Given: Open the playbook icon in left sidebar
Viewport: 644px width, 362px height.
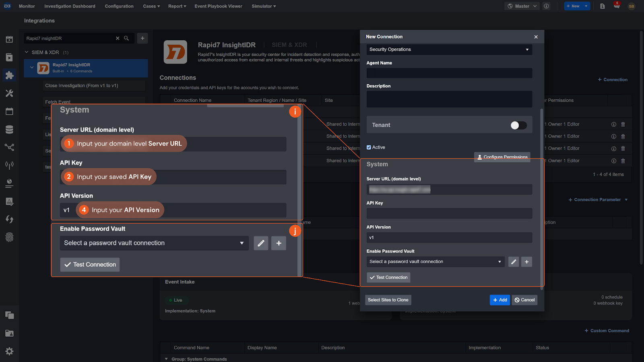Looking at the screenshot, I should coord(9,57).
